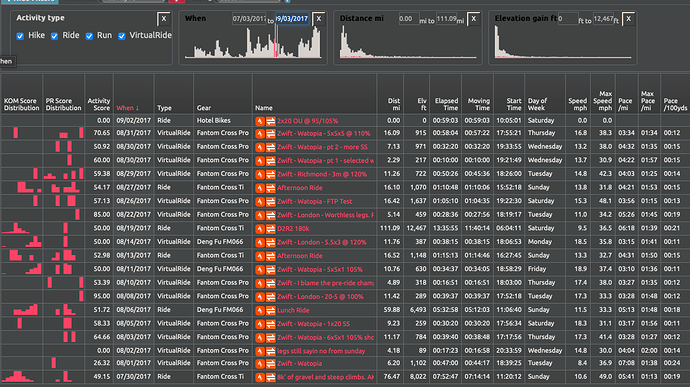
Task: Edit the minimum distance field 0.00
Action: [x=408, y=19]
